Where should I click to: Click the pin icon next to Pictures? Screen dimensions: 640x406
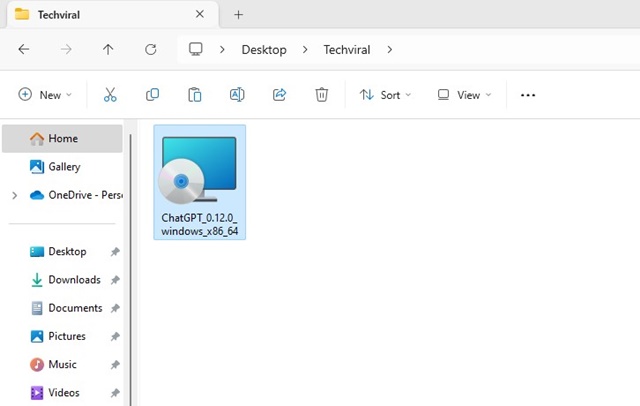(x=115, y=336)
